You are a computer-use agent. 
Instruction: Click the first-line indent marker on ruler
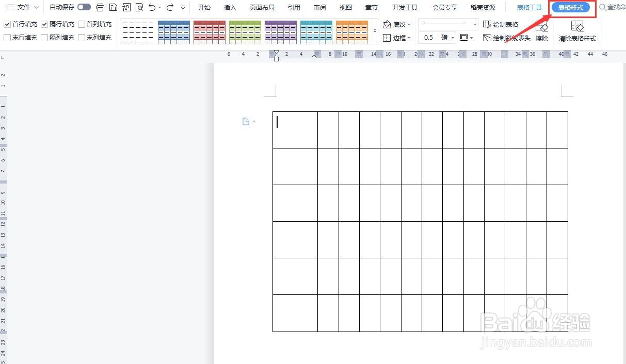coord(276,53)
